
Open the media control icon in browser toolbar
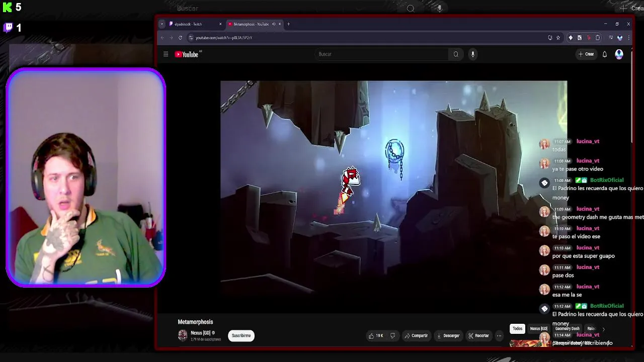pyautogui.click(x=611, y=38)
